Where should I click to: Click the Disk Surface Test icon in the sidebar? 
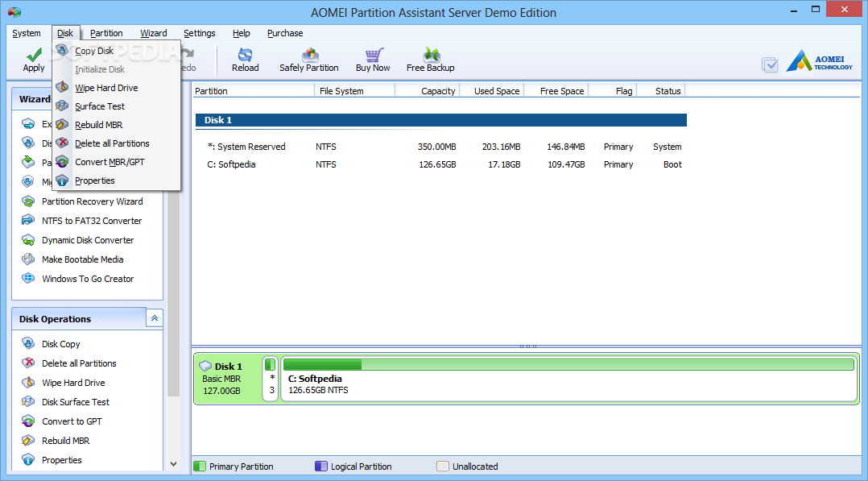coord(28,402)
